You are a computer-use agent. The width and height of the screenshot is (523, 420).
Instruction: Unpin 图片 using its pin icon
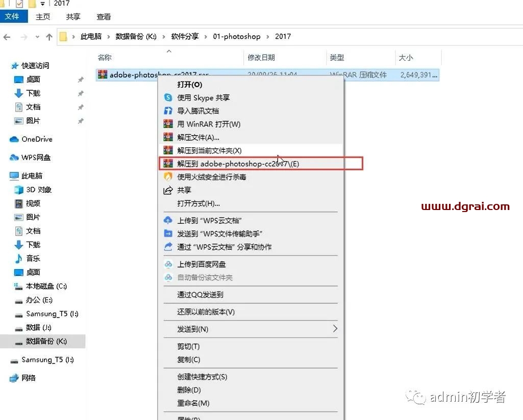[81, 121]
